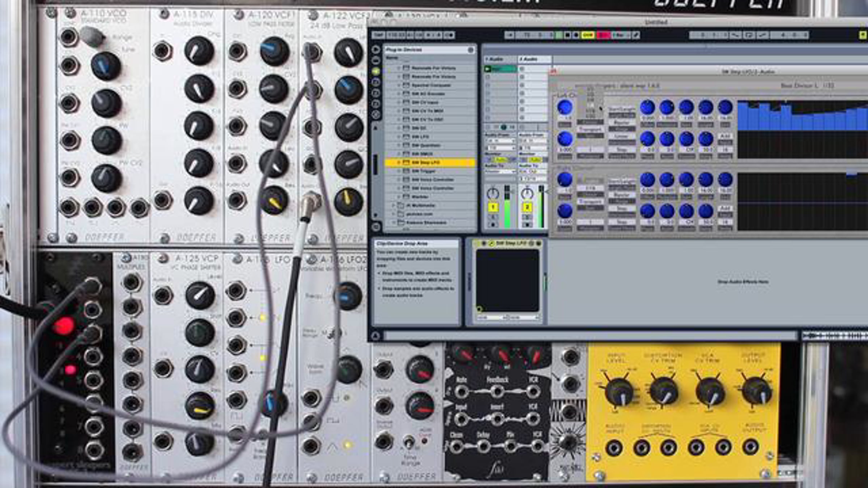868x488 pixels.
Task: Click Transport in the Left Channel section
Action: coord(590,129)
